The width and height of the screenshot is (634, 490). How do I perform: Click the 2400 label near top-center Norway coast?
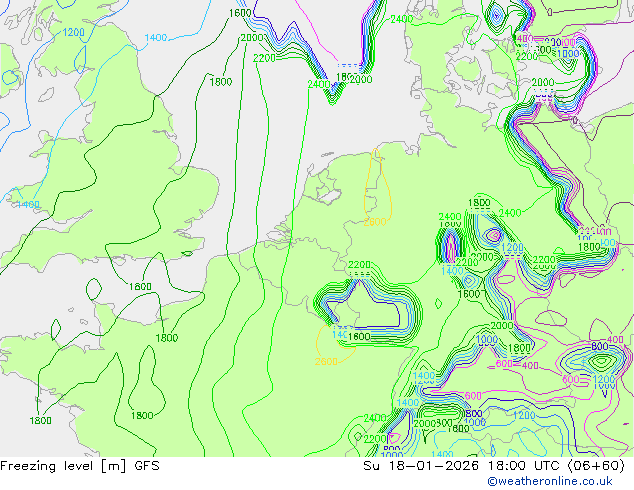(402, 19)
